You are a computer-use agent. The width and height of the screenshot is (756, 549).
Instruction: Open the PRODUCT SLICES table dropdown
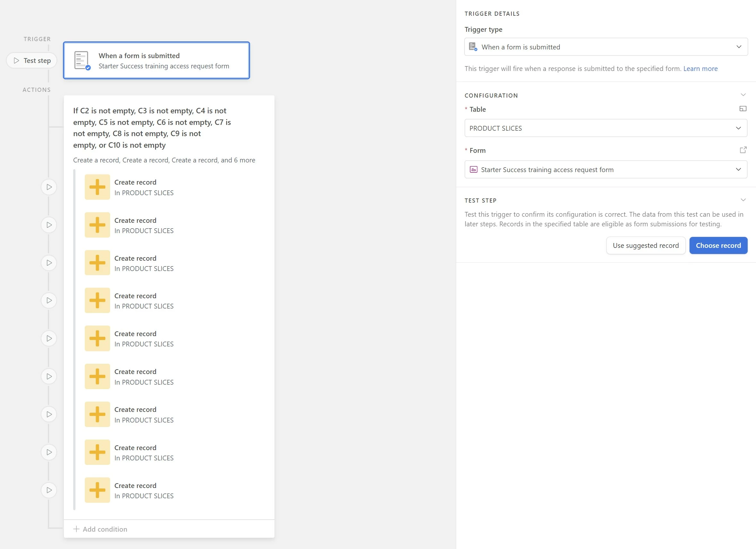point(606,128)
